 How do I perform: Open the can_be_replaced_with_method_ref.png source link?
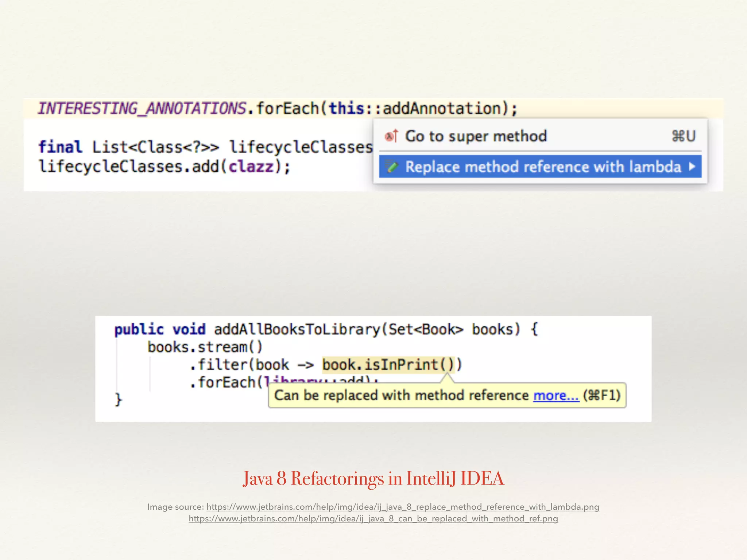pos(373,518)
